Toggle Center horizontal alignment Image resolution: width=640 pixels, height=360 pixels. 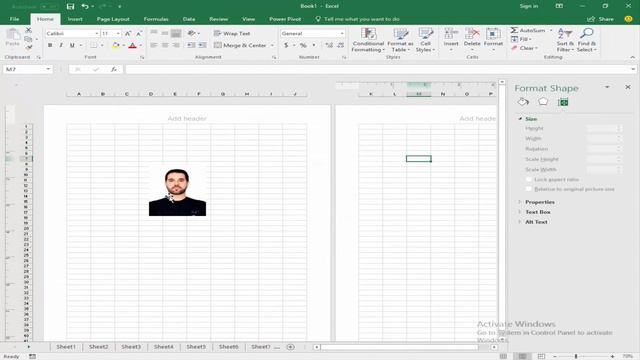tap(165, 45)
